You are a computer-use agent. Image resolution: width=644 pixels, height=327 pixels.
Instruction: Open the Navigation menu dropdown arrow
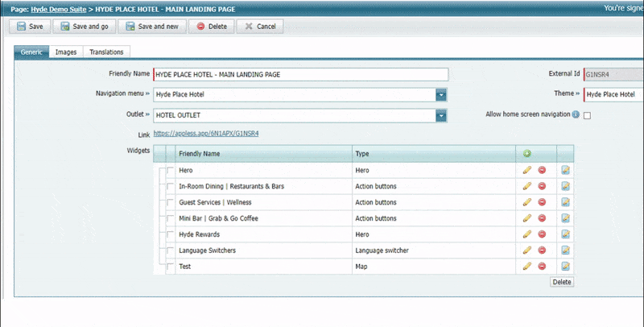pos(440,95)
